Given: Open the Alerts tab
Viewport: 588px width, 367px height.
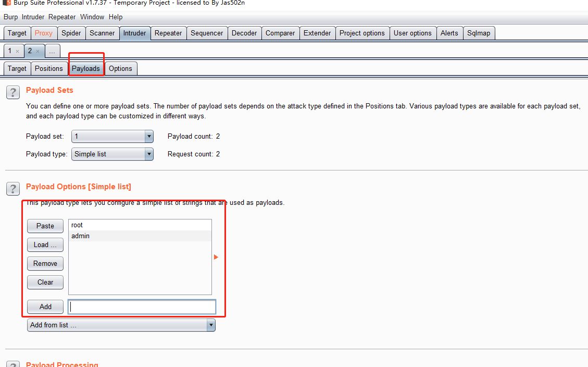Looking at the screenshot, I should [449, 33].
